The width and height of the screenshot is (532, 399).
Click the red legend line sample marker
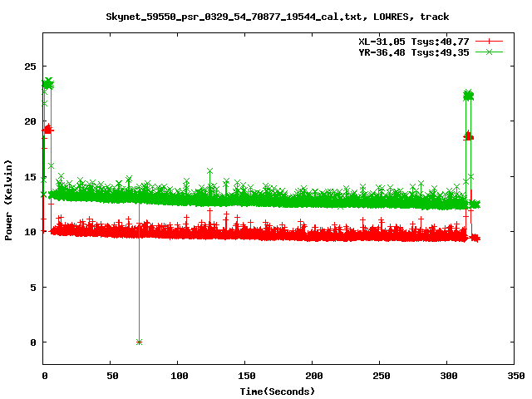(x=489, y=42)
